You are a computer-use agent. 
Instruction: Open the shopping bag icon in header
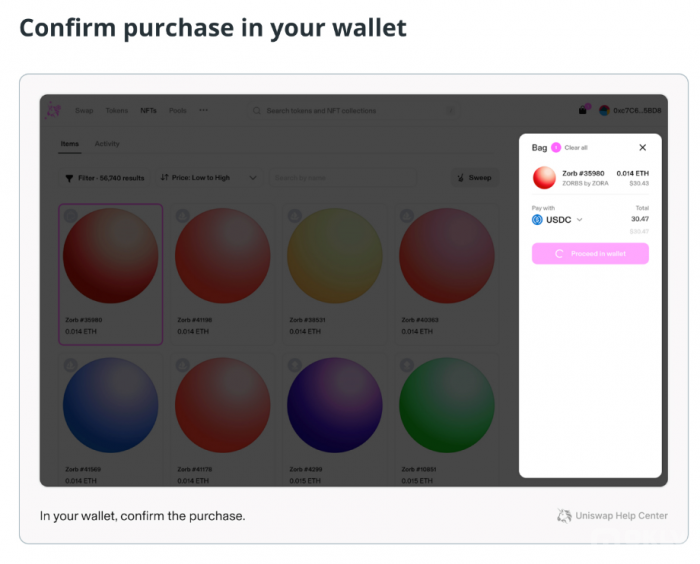pos(583,110)
